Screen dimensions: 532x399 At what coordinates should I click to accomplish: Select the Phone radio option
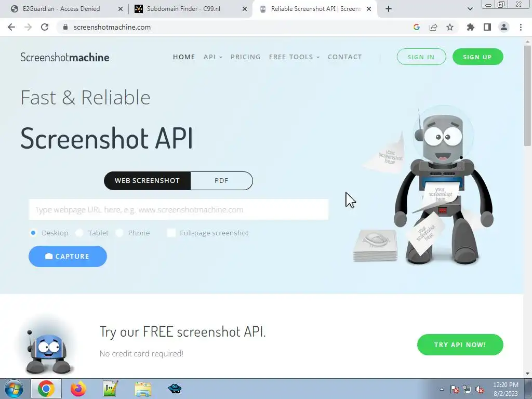click(x=119, y=233)
